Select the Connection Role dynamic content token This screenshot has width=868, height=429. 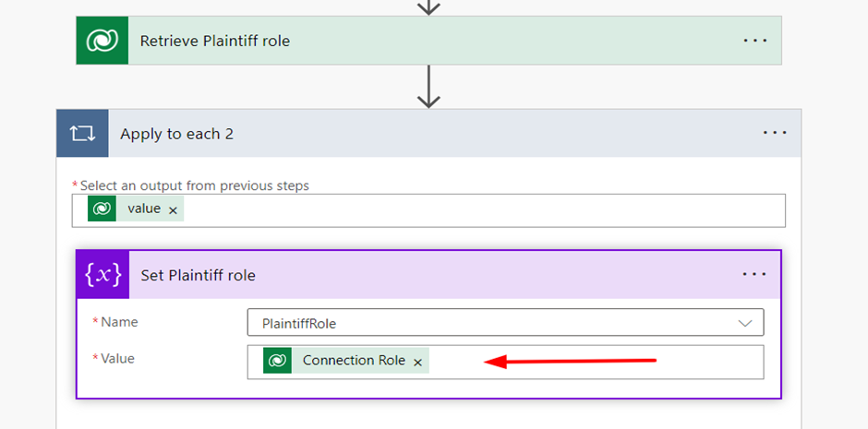(x=354, y=361)
